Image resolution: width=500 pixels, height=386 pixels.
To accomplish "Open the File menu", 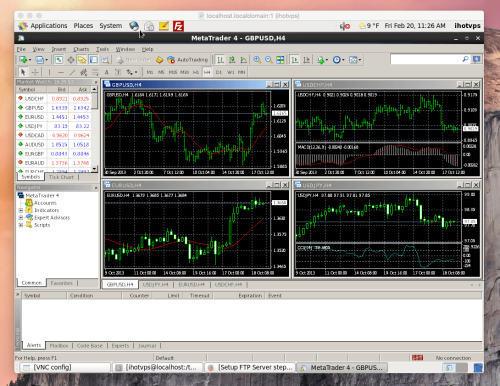I will (21, 49).
